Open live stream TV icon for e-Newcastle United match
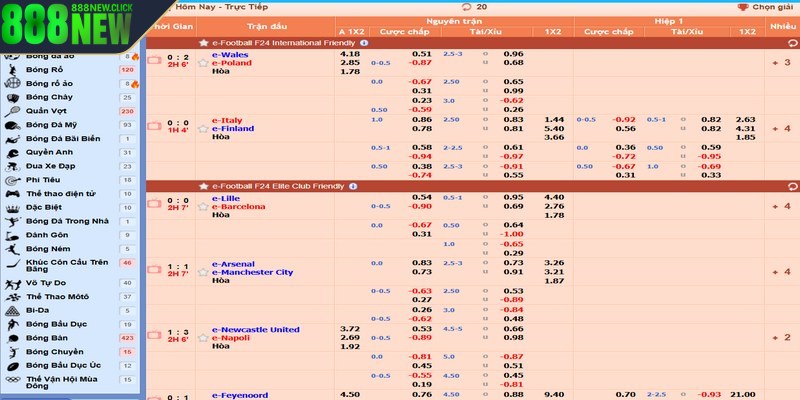800x400 pixels. (154, 335)
